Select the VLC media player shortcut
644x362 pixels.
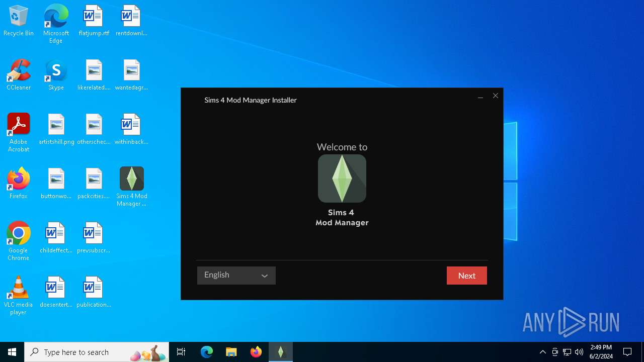pyautogui.click(x=19, y=296)
